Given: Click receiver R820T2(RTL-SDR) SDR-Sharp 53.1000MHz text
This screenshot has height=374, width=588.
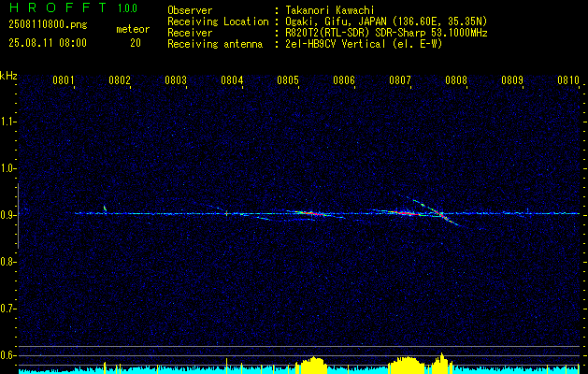Looking at the screenshot, I should click(386, 33).
